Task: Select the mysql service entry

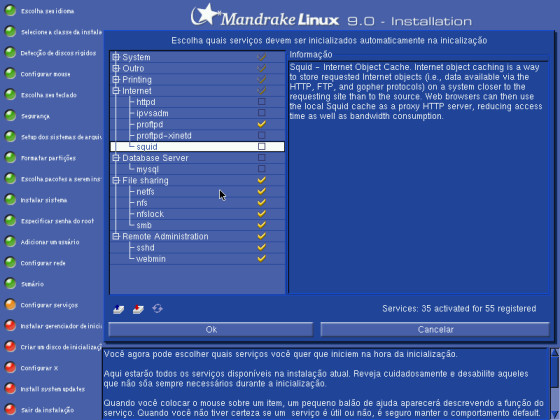Action: 148,169
